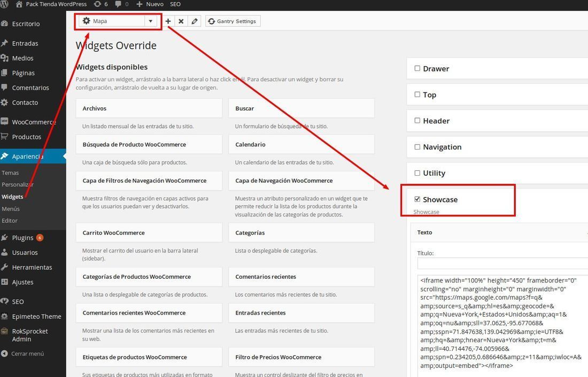Viewport: 588px width, 377px height.
Task: Add a new override with the plus icon
Action: click(168, 21)
